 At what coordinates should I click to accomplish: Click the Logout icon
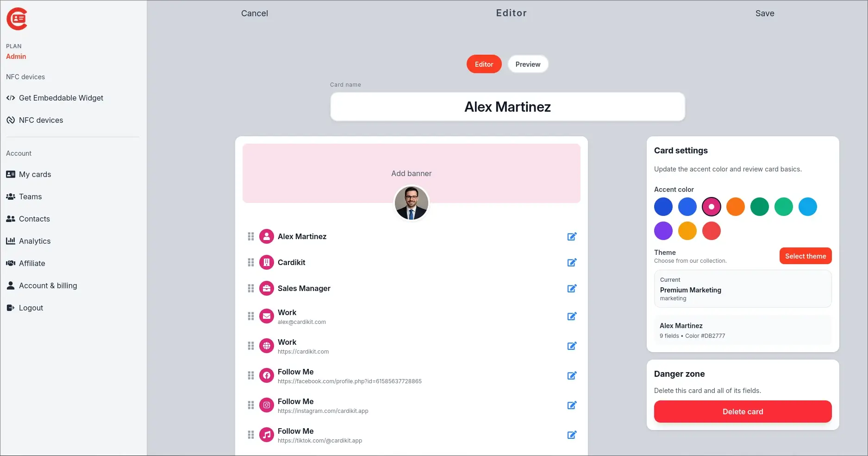[x=10, y=308]
